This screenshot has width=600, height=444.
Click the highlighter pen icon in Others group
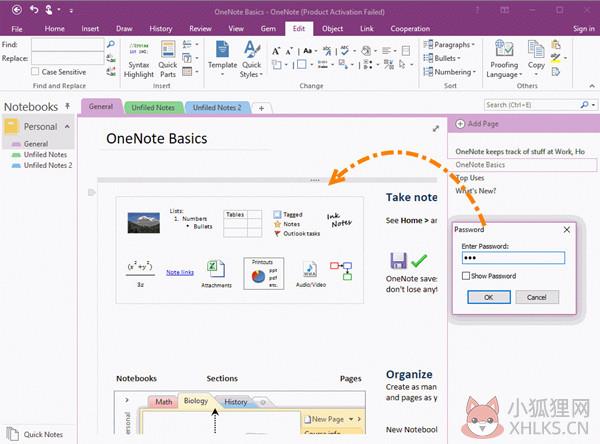(x=556, y=58)
